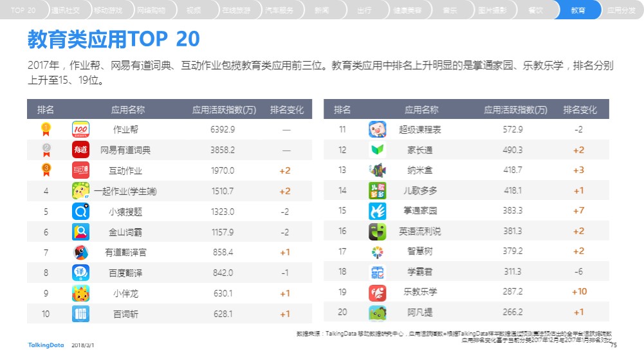Click the 作业帮 app icon
Image resolution: width=644 pixels, height=362 pixels.
pyautogui.click(x=80, y=129)
